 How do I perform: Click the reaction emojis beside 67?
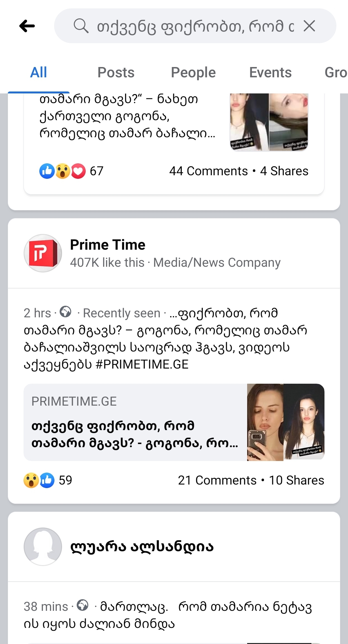click(63, 171)
